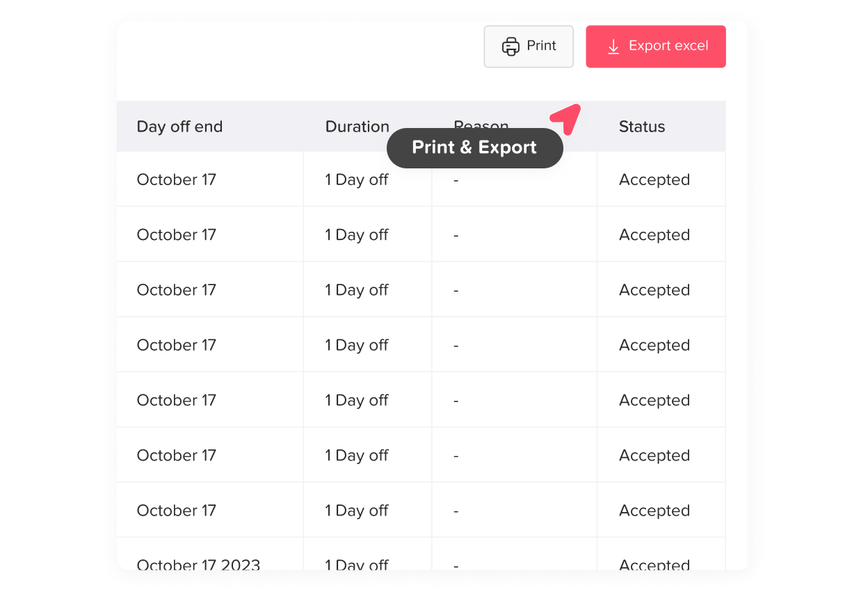The height and width of the screenshot is (590, 868).
Task: Click the Print & Export tooltip label
Action: [x=474, y=147]
